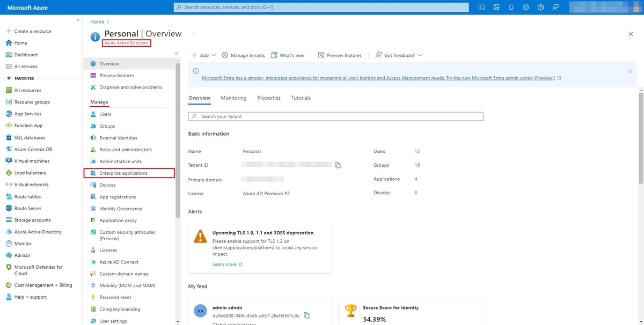The height and width of the screenshot is (325, 644).
Task: Open the Users count 13 link
Action: 417,151
